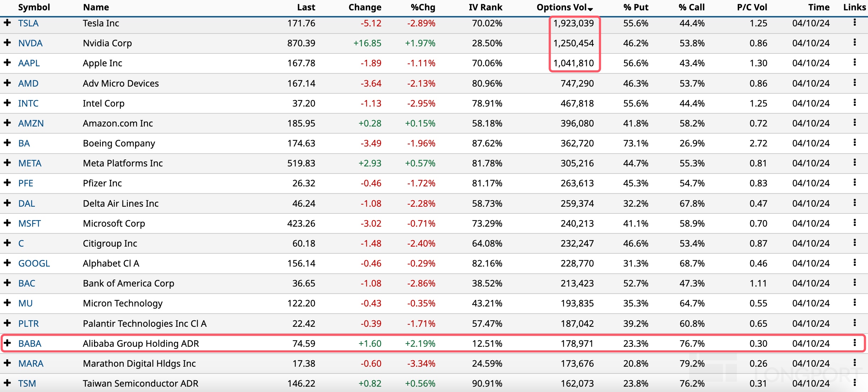This screenshot has height=392, width=868.
Task: Open the AMZN symbol link
Action: [x=31, y=123]
